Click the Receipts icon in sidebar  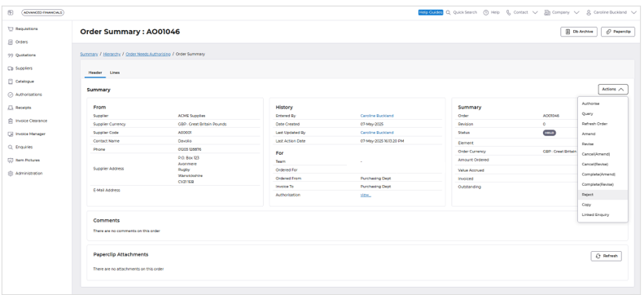tap(11, 108)
